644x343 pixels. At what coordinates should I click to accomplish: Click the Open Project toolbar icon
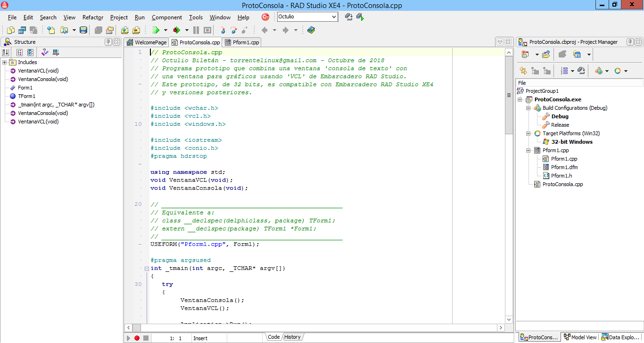pyautogui.click(x=64, y=30)
